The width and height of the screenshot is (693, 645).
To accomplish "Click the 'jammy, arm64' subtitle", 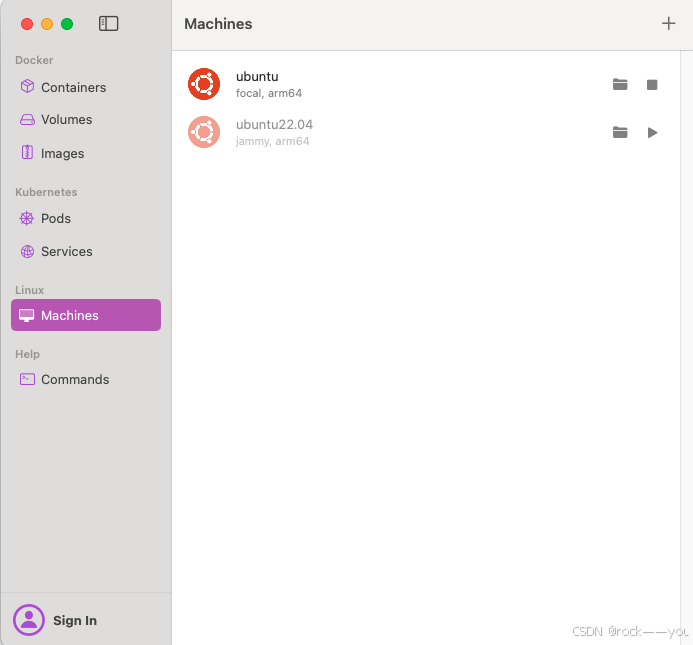I will point(272,141).
